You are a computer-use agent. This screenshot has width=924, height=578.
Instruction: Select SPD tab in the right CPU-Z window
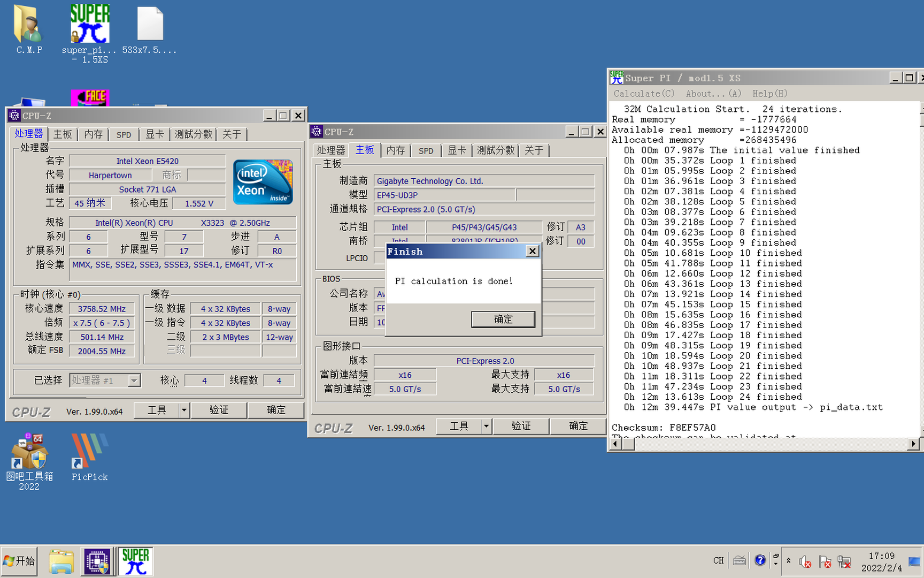click(426, 150)
